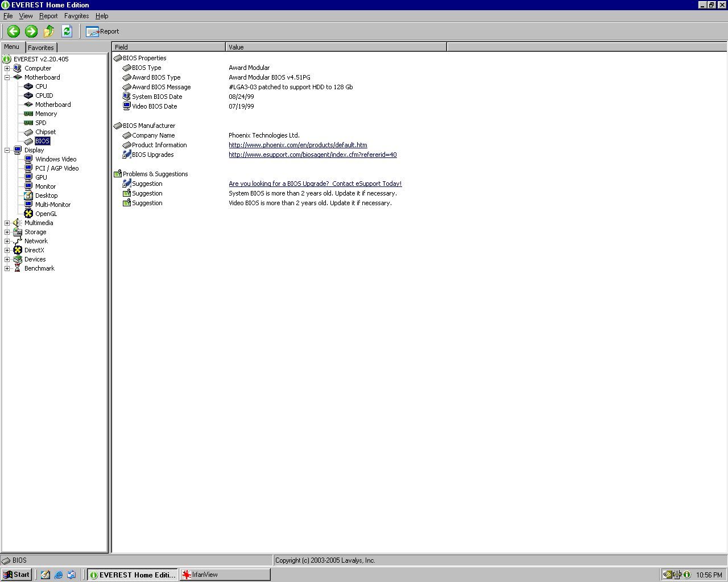Select the SPD tree item
This screenshot has width=728, height=582.
point(41,123)
